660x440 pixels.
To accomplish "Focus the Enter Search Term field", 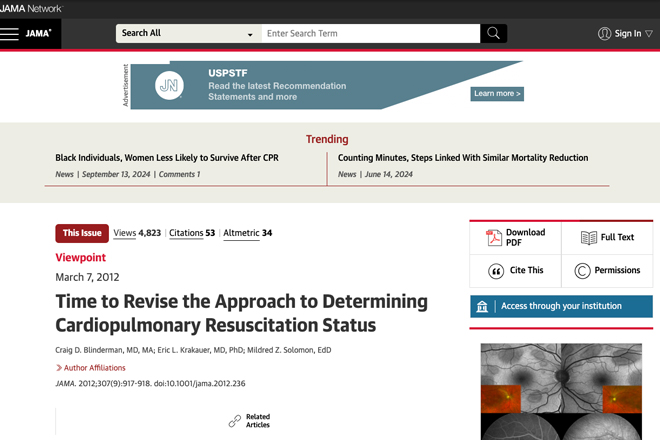I will pyautogui.click(x=371, y=33).
